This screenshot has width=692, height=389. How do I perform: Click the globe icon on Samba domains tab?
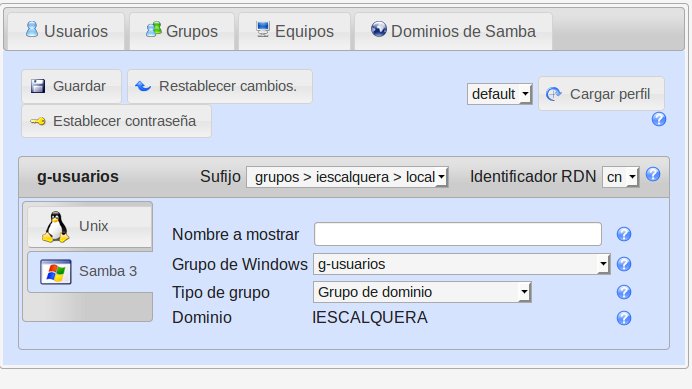(379, 29)
